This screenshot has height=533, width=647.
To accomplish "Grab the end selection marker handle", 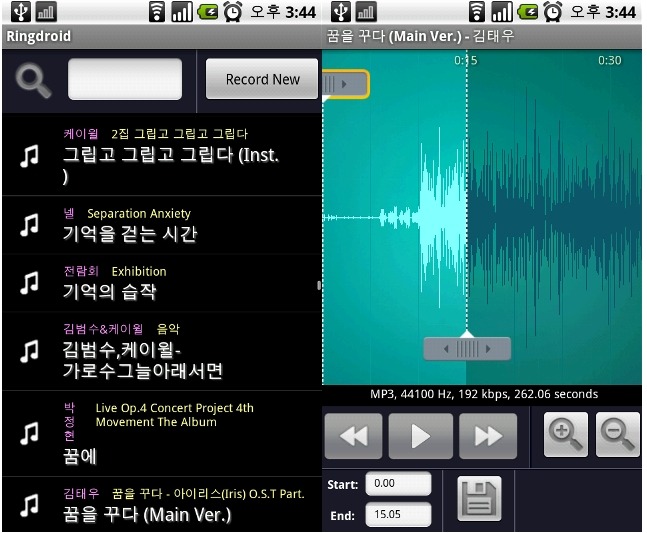I will point(467,348).
